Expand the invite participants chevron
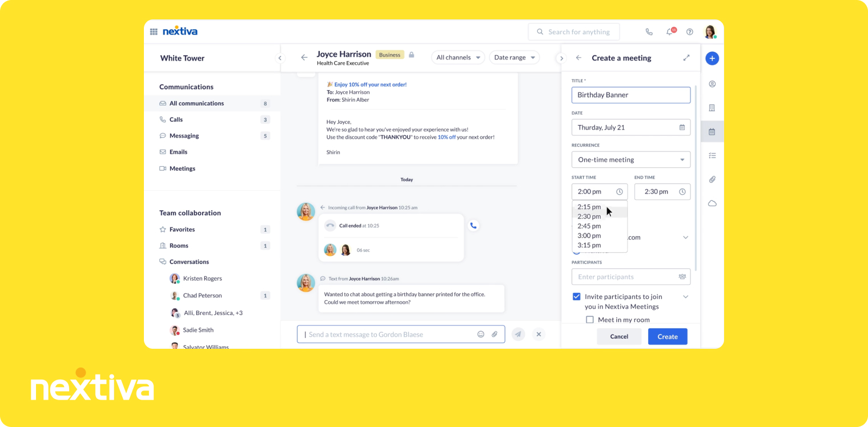 pos(686,297)
